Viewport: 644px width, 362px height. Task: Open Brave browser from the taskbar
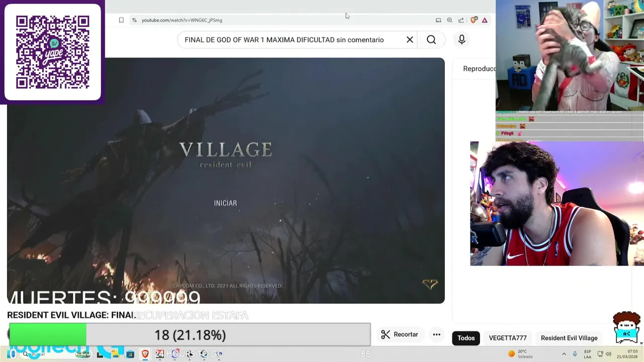[x=145, y=354]
